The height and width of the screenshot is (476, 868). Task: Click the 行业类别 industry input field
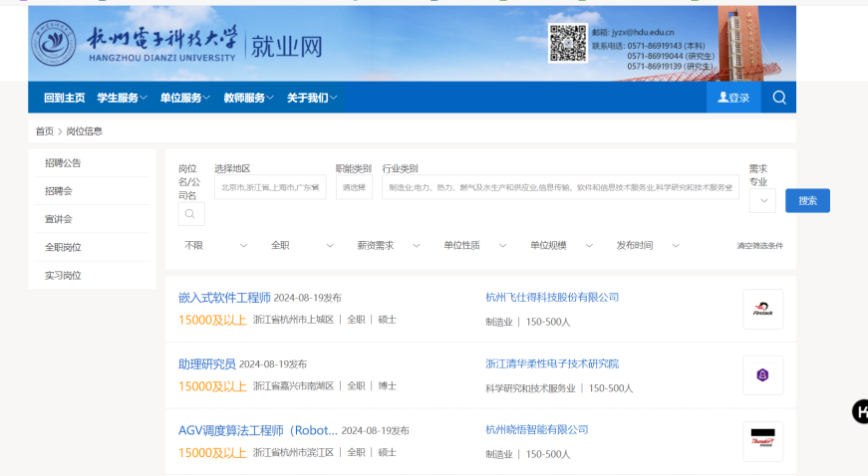[x=560, y=187]
